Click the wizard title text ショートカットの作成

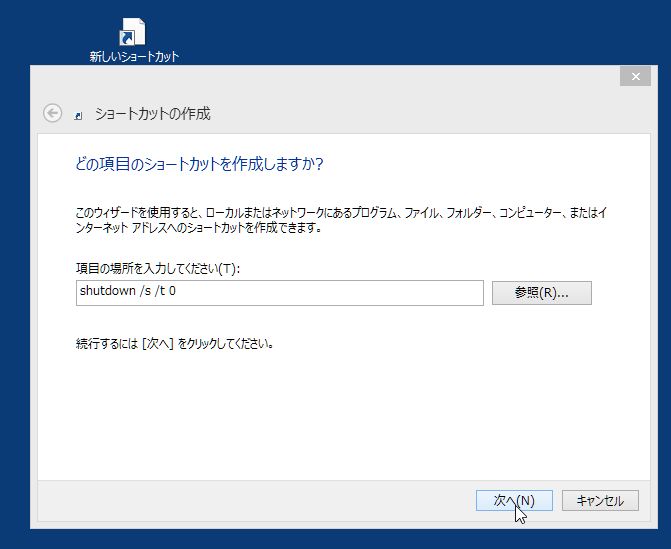pyautogui.click(x=153, y=114)
